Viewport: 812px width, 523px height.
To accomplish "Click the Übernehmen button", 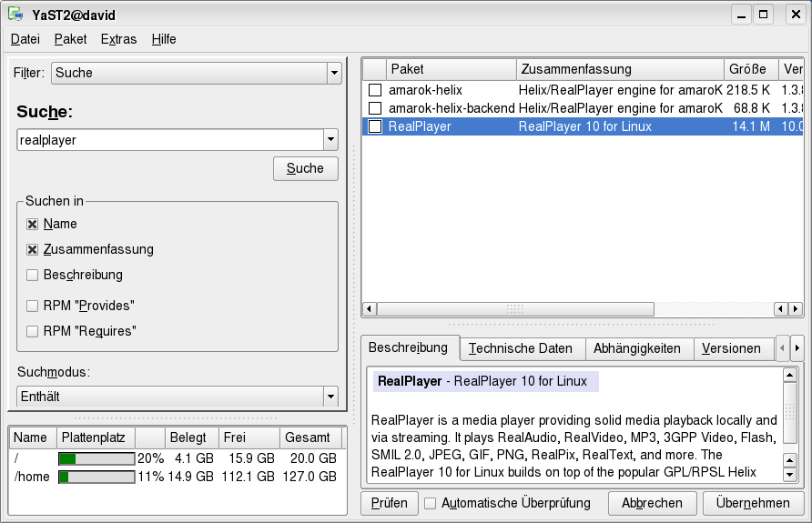I will pyautogui.click(x=753, y=503).
